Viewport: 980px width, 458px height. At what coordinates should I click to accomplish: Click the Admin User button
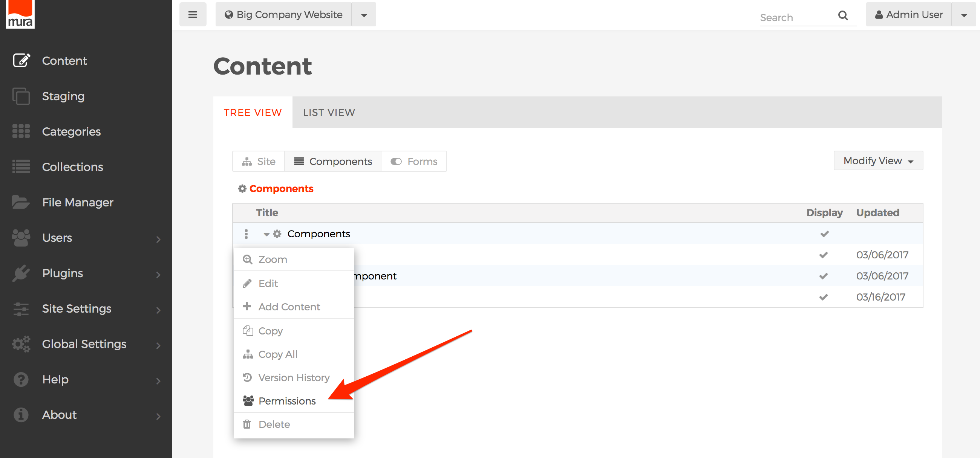(x=908, y=14)
